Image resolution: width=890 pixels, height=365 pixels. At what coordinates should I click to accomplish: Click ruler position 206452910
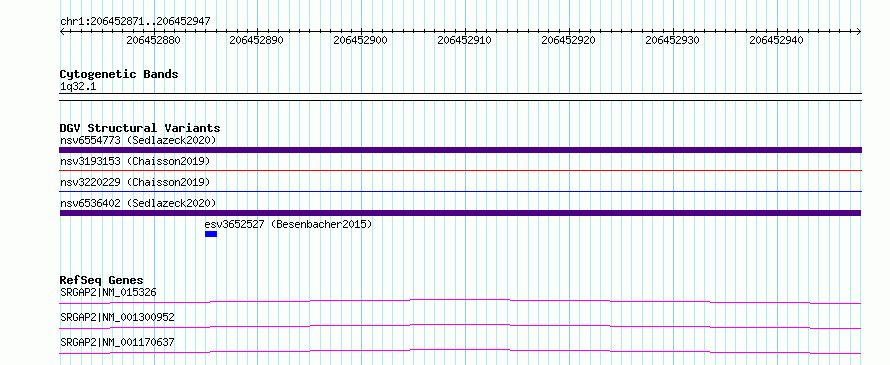click(x=464, y=40)
